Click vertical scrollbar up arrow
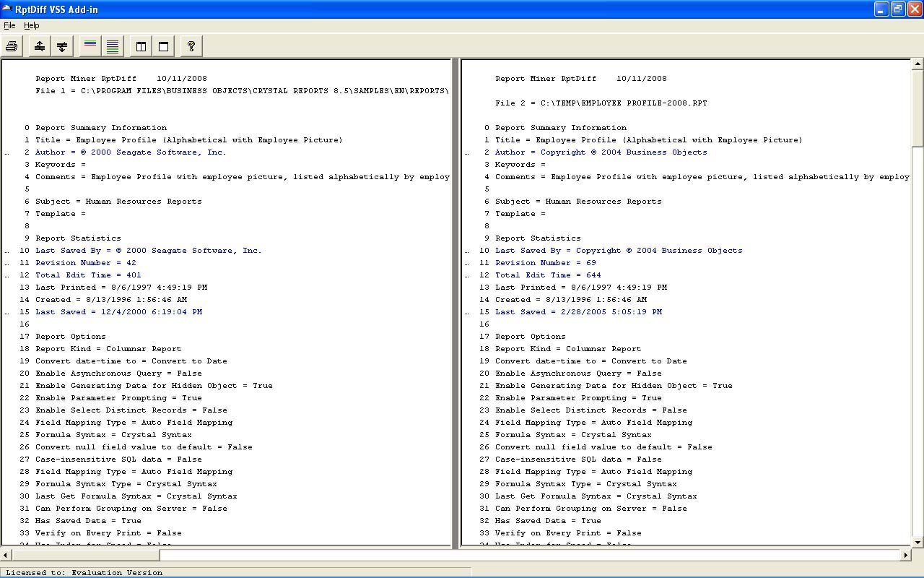 pos(918,64)
